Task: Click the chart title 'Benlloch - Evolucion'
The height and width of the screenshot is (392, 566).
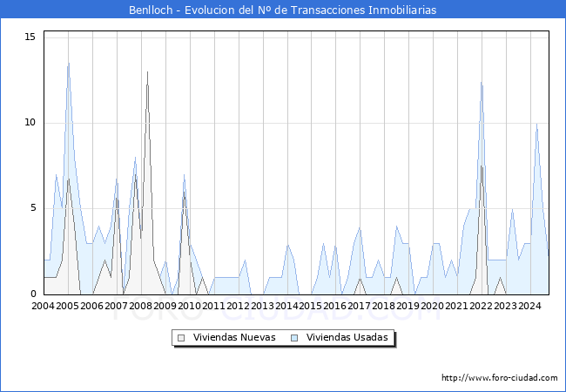Action: coord(181,10)
